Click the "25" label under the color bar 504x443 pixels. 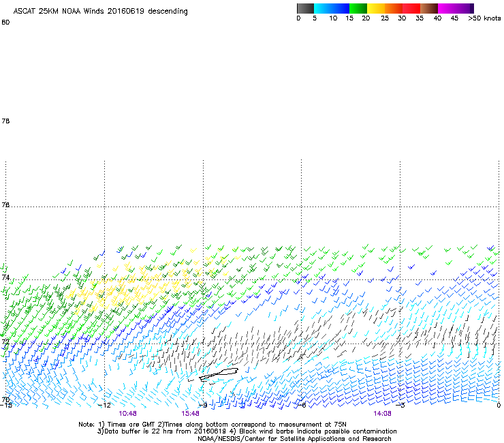385,18
